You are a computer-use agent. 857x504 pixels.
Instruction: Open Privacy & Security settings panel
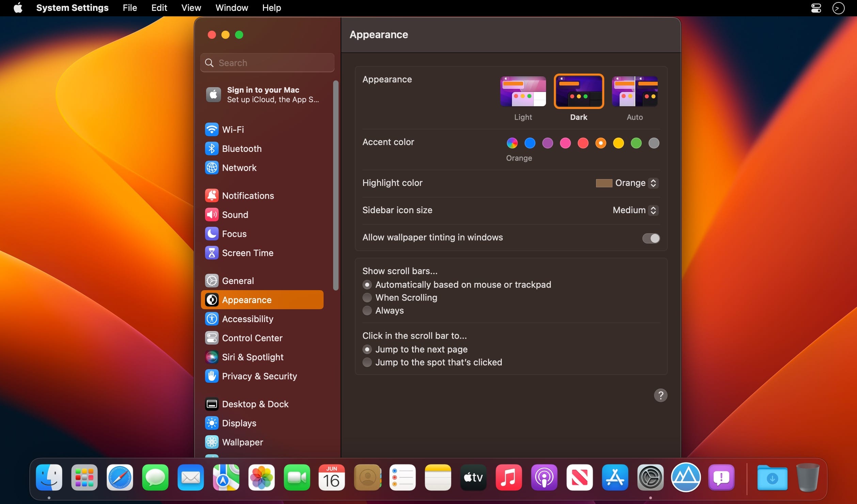coord(259,376)
